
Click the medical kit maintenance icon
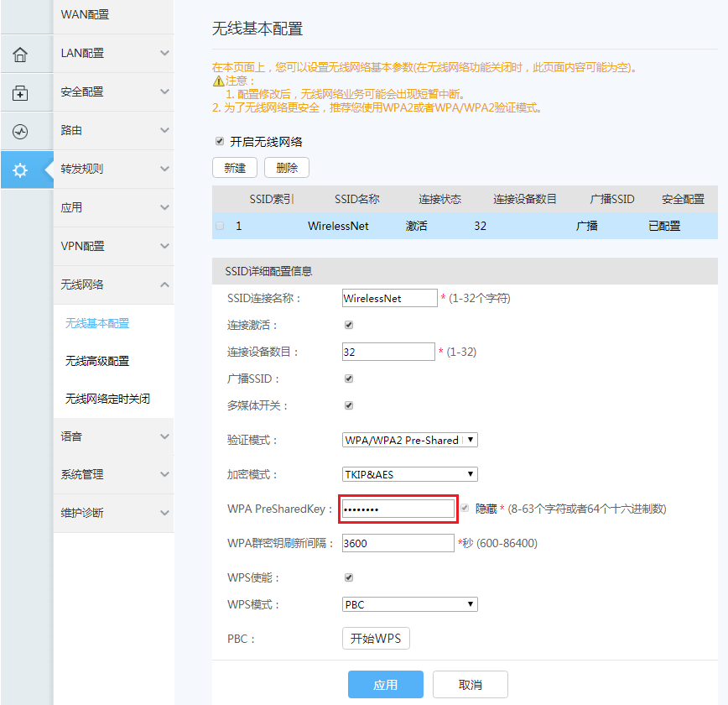click(20, 93)
